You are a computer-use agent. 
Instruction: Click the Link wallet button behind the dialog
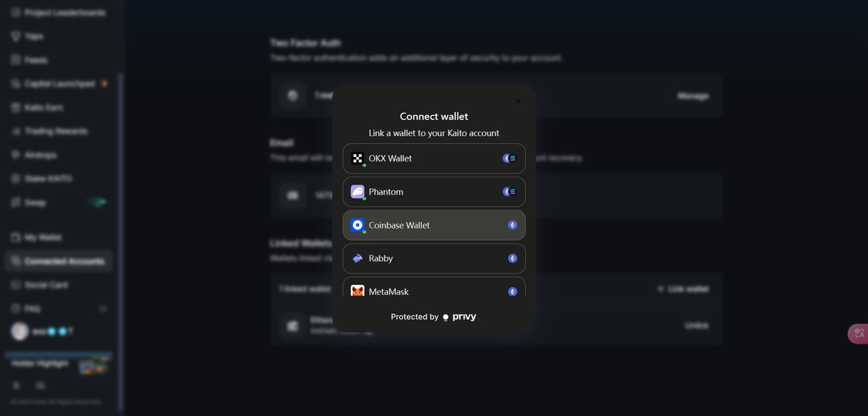click(x=683, y=289)
